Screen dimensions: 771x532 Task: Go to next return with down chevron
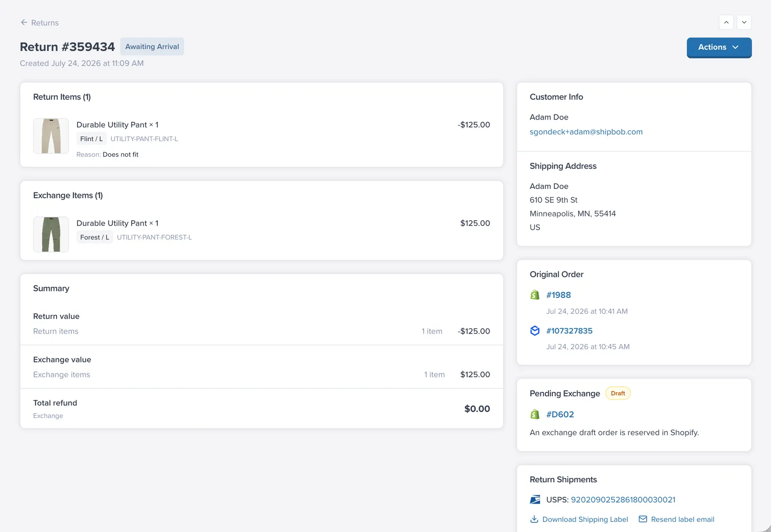744,22
